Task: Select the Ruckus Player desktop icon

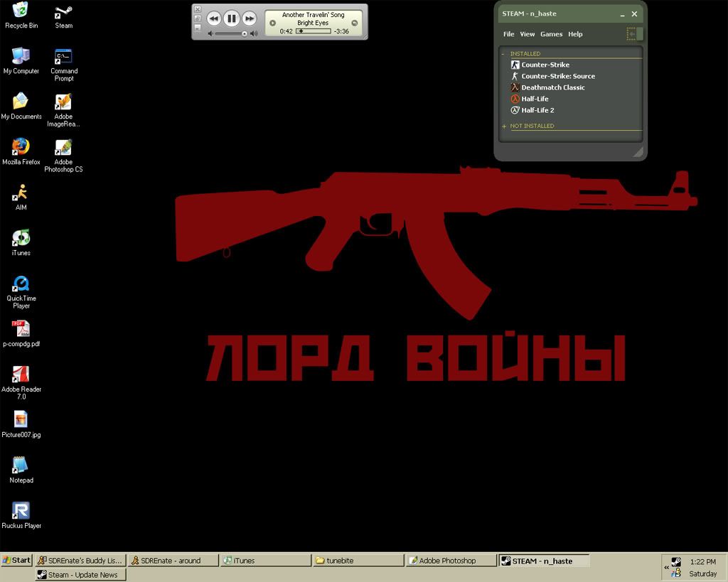Action: pyautogui.click(x=21, y=511)
